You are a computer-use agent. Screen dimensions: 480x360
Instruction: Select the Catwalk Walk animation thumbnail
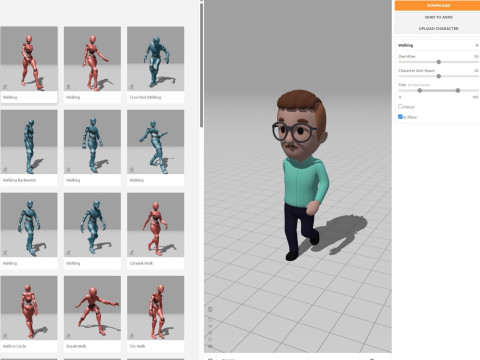click(155, 225)
